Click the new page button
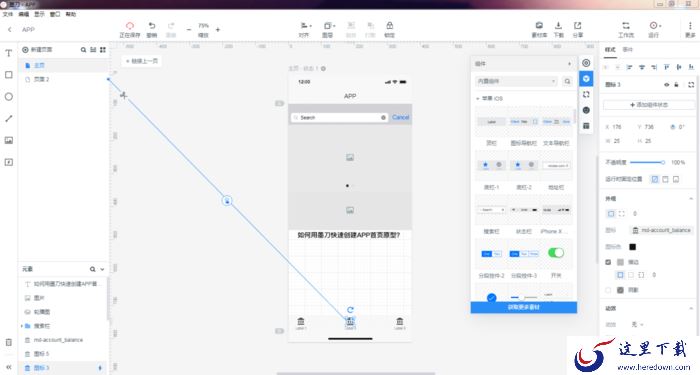This screenshot has height=375, width=700. [37, 50]
